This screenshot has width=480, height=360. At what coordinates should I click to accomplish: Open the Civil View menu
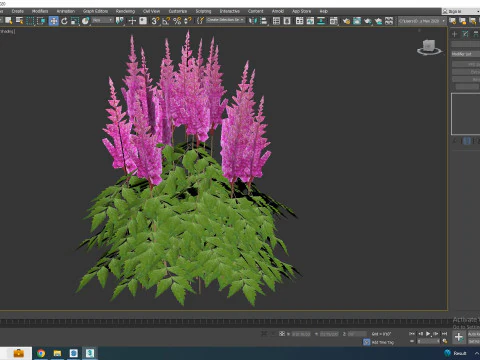click(151, 11)
